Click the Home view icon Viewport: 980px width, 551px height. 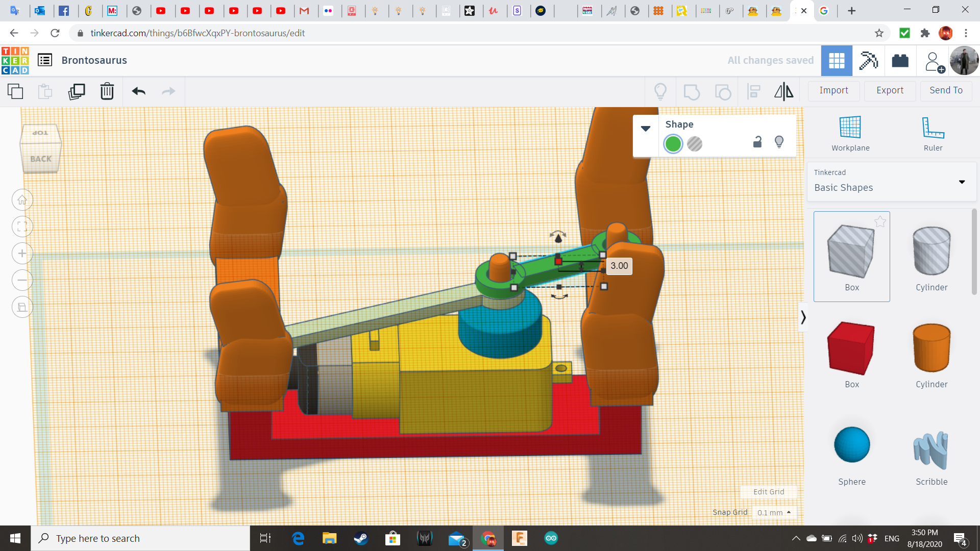(x=22, y=200)
